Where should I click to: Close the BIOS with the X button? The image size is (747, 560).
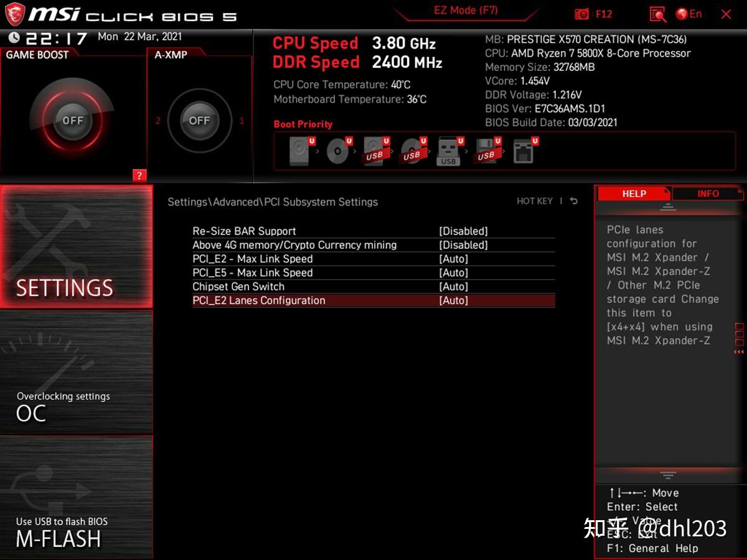tap(726, 14)
